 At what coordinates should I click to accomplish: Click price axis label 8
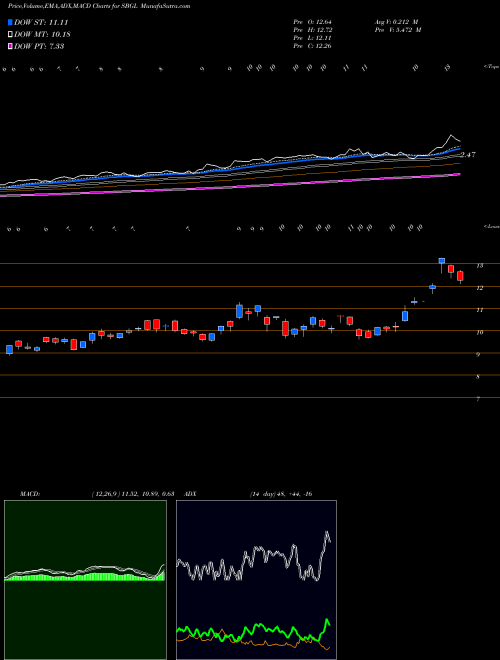point(478,377)
